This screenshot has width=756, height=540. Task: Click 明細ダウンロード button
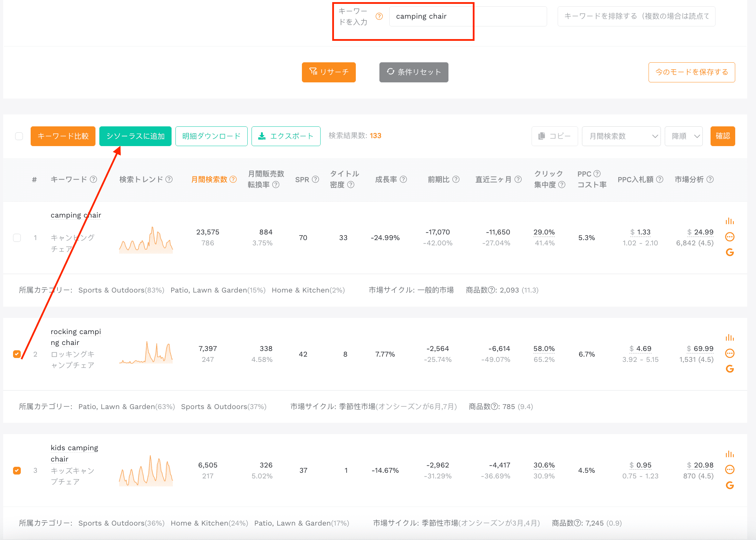tap(211, 136)
